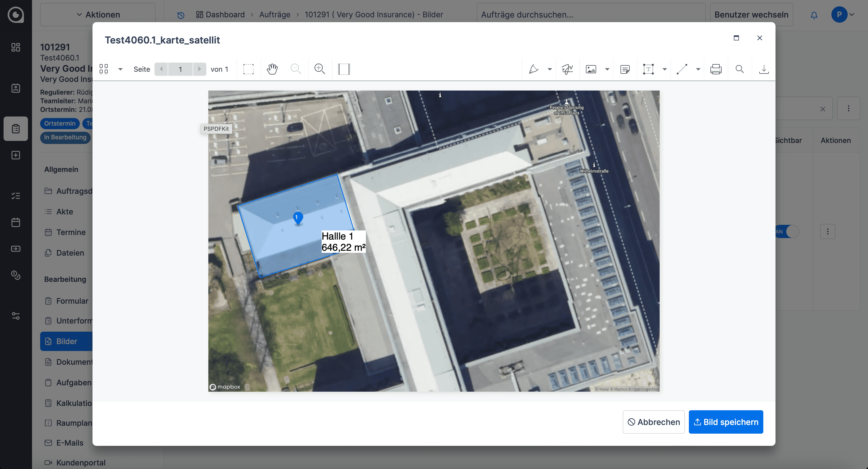Open the Aufträge breadcrumb link
This screenshot has width=868, height=469.
tap(275, 14)
